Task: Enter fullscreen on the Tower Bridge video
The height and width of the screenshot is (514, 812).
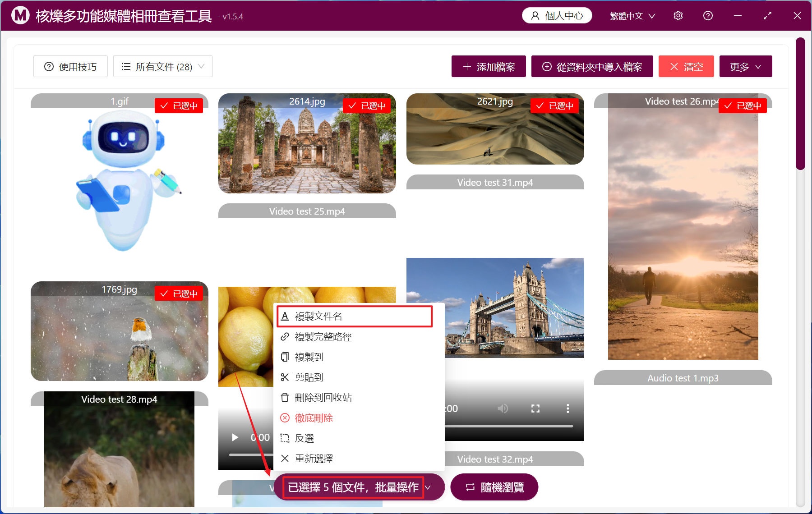Action: 535,408
